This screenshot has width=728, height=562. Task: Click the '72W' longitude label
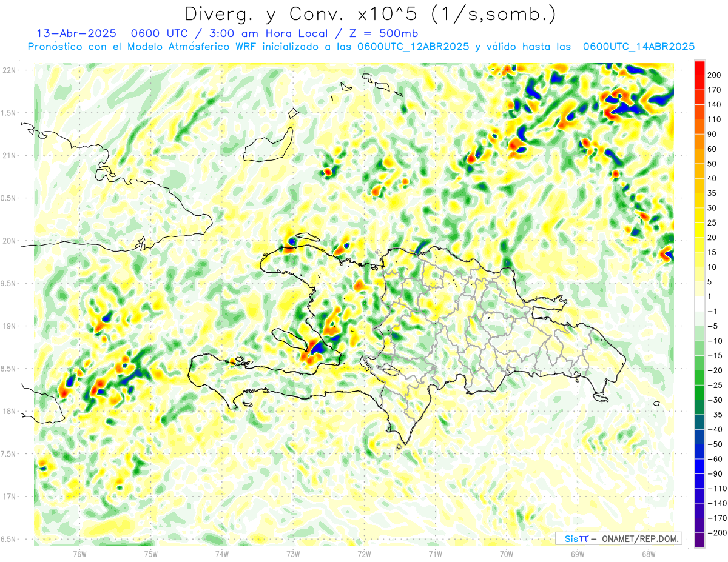coord(364,554)
